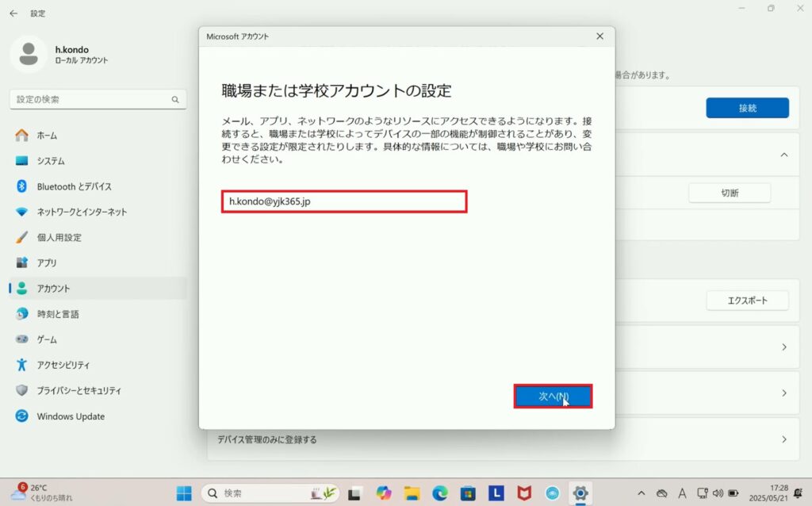Show hidden system tray icons chevron
Image resolution: width=812 pixels, height=506 pixels.
(x=641, y=493)
